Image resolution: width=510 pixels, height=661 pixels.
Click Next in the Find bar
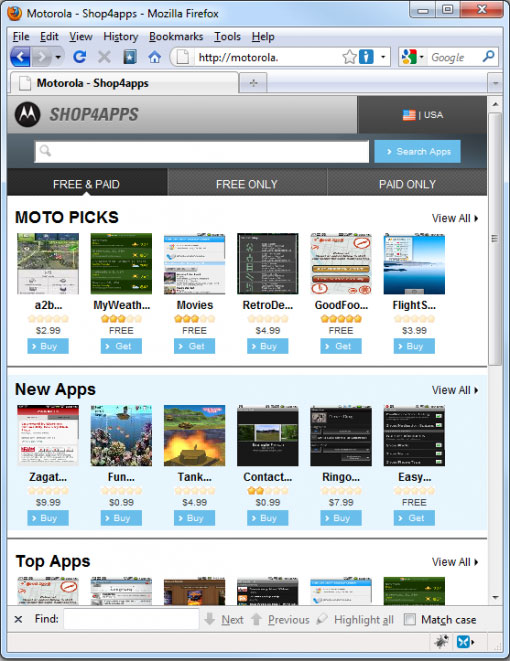pyautogui.click(x=224, y=619)
